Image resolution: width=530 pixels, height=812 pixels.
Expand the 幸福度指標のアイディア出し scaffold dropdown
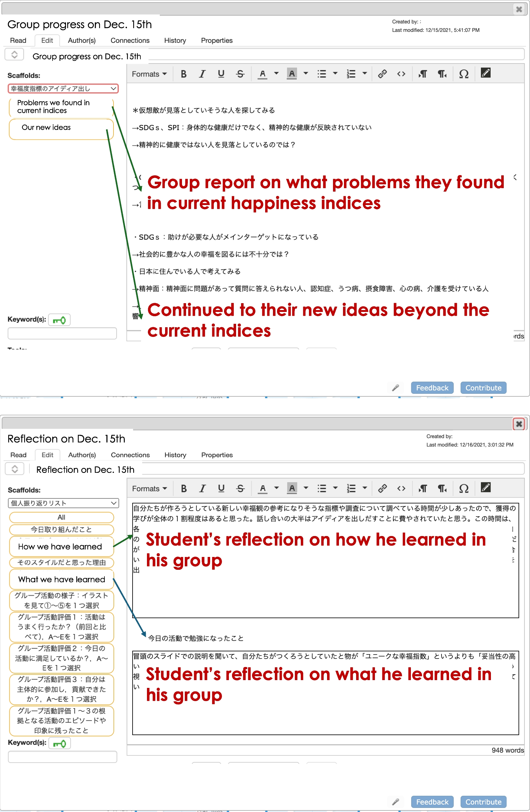63,89
